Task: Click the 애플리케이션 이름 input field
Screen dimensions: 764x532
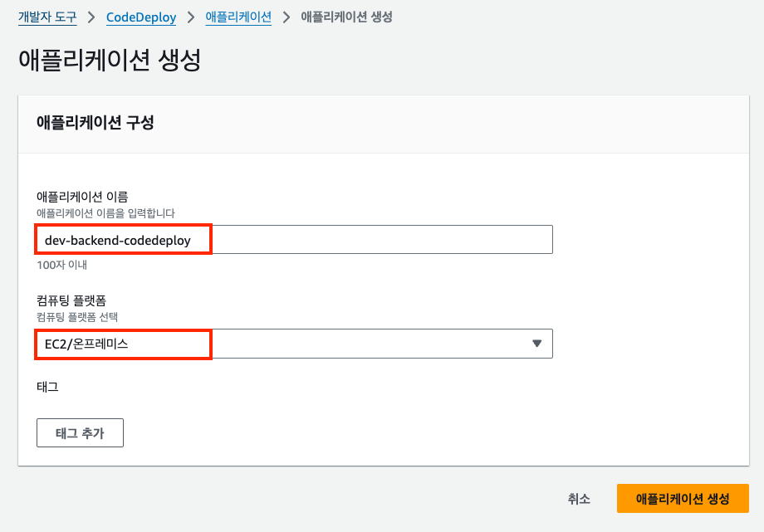Action: coord(294,239)
